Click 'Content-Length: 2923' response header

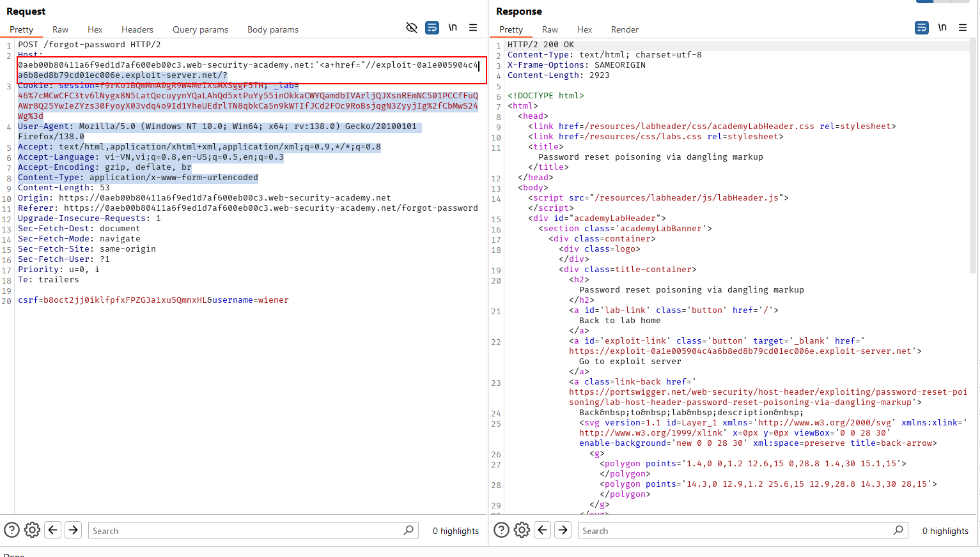click(x=559, y=75)
